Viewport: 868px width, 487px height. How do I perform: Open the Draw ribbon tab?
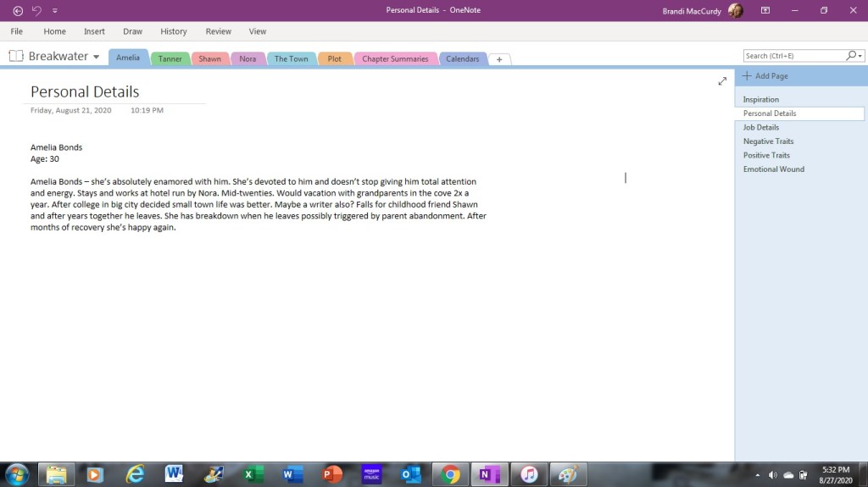point(132,31)
